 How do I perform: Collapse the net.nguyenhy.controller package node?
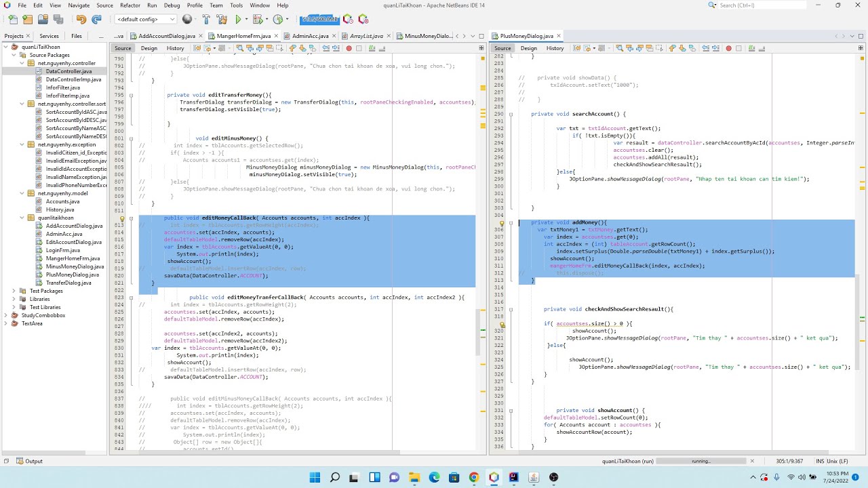[x=22, y=63]
